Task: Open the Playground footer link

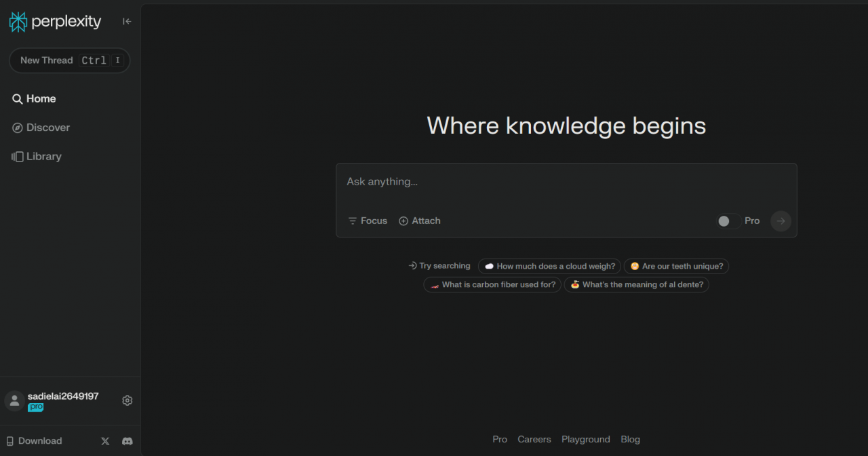Action: pyautogui.click(x=585, y=440)
